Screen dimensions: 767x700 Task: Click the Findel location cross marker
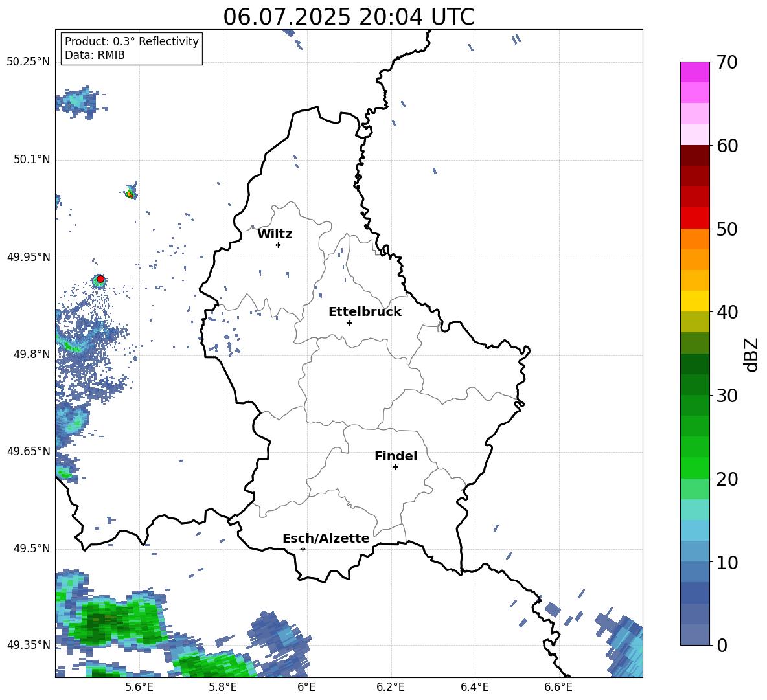click(x=395, y=468)
